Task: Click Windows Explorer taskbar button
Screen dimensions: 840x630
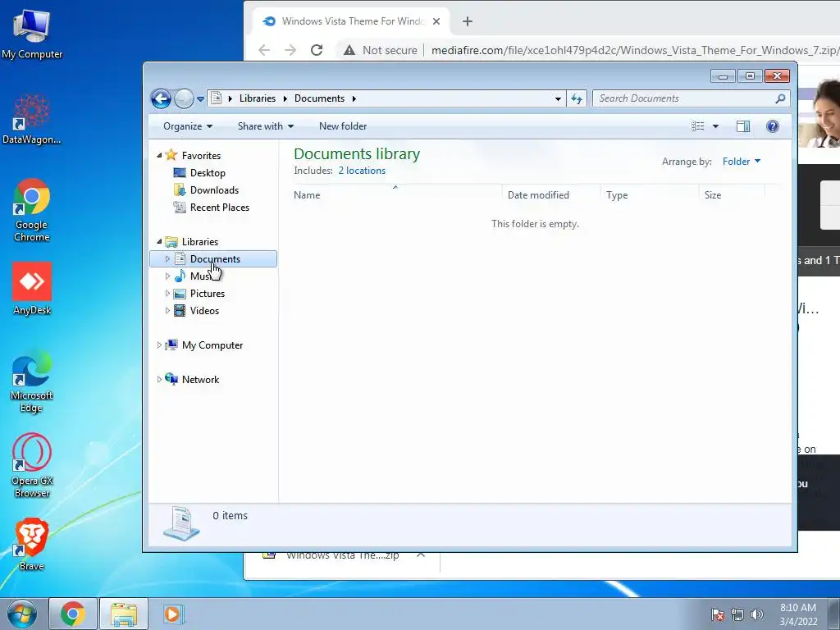Action: click(x=124, y=614)
